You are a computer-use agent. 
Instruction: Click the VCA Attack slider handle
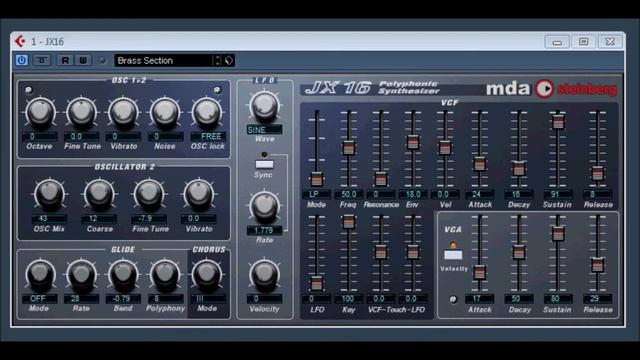point(479,272)
